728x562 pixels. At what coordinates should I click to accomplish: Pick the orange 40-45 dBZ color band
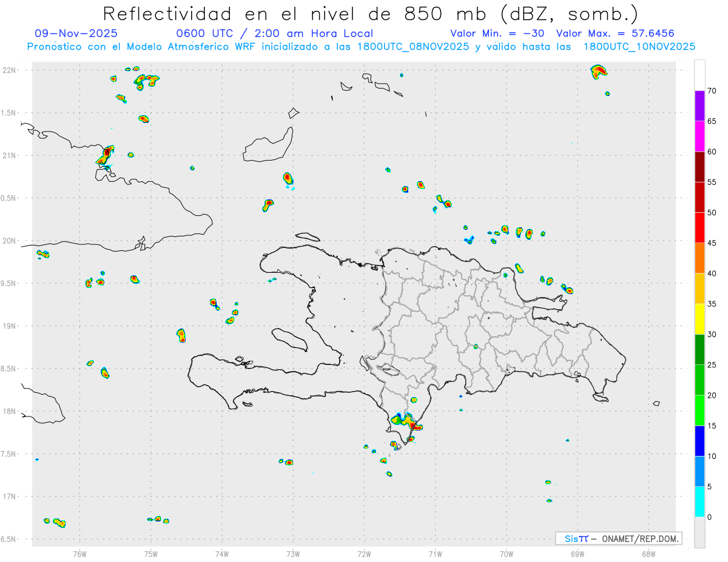click(699, 258)
